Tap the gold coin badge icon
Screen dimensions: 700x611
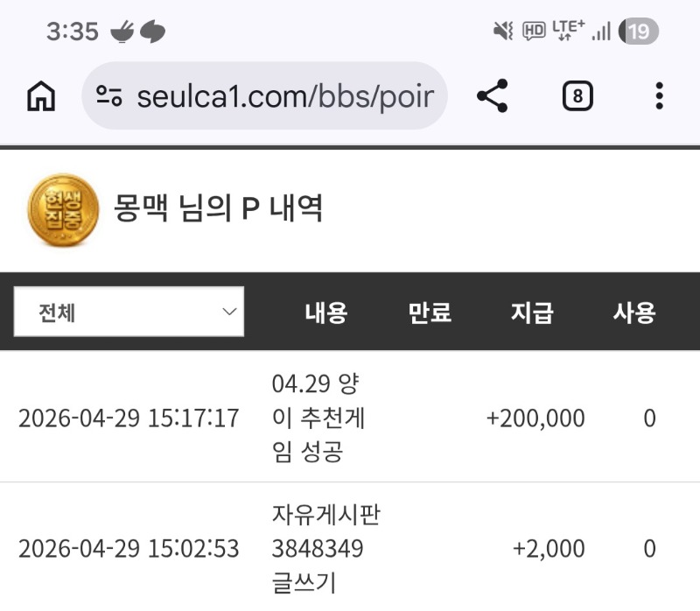(x=58, y=209)
